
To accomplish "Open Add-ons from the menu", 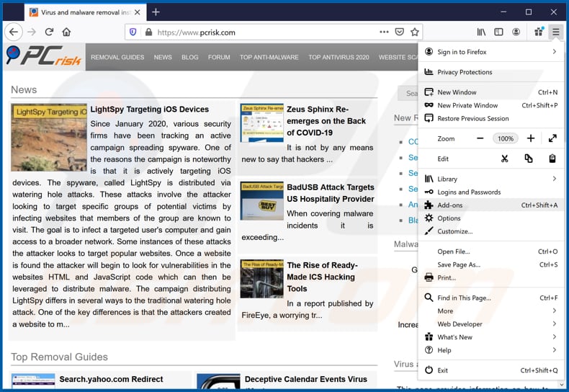I will click(450, 205).
